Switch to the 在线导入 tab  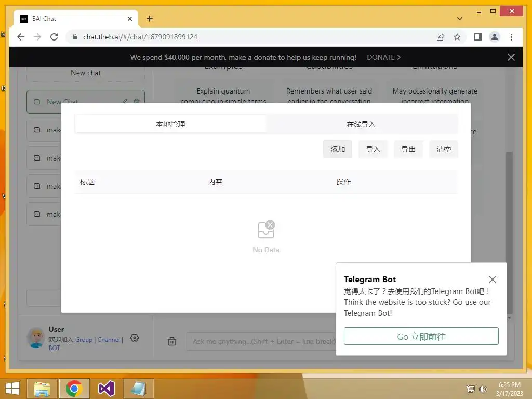tap(362, 124)
